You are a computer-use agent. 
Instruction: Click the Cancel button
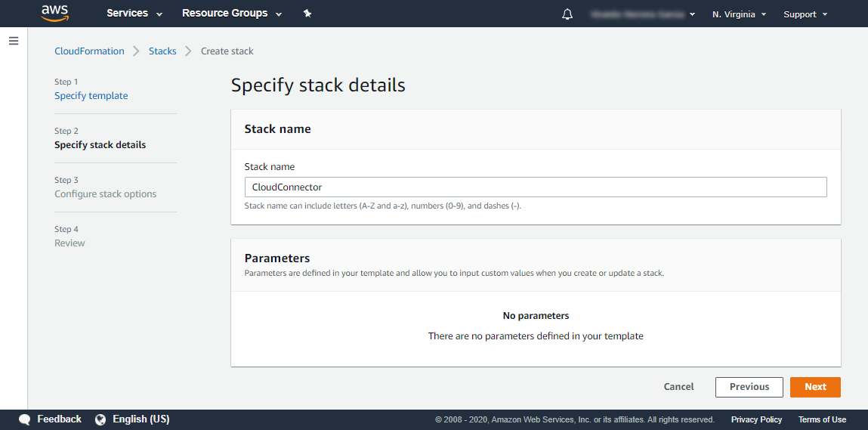(x=678, y=388)
